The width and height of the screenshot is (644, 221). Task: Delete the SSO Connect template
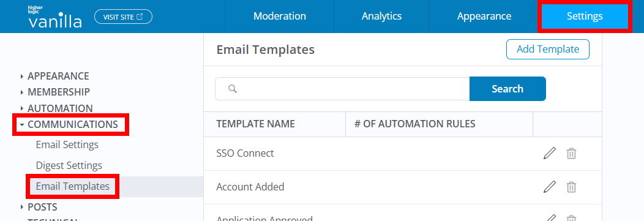tap(571, 154)
